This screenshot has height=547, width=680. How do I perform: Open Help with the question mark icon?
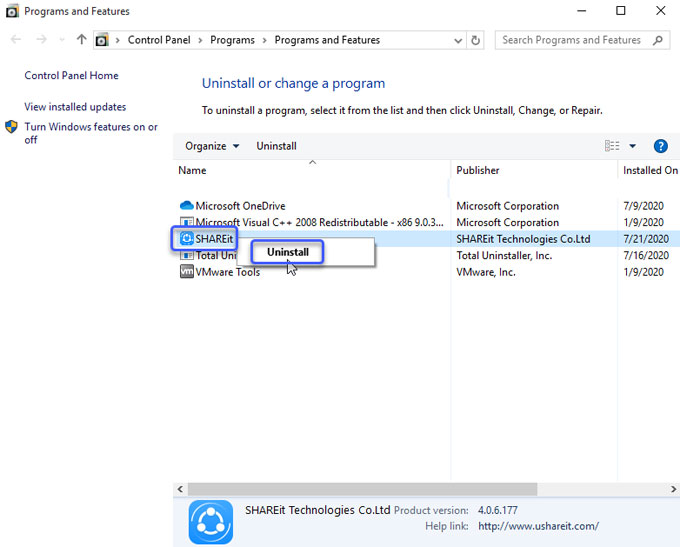coord(660,146)
